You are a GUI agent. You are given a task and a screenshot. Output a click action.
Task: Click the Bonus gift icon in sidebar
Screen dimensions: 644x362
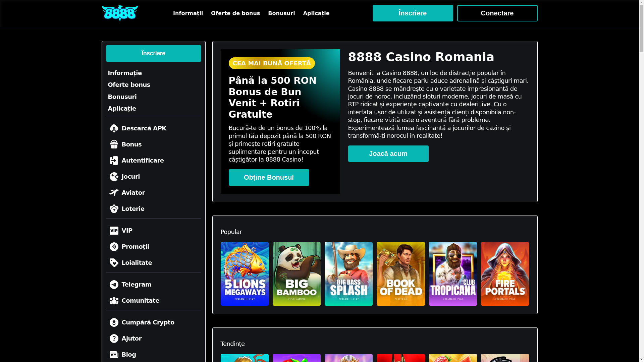(x=114, y=144)
